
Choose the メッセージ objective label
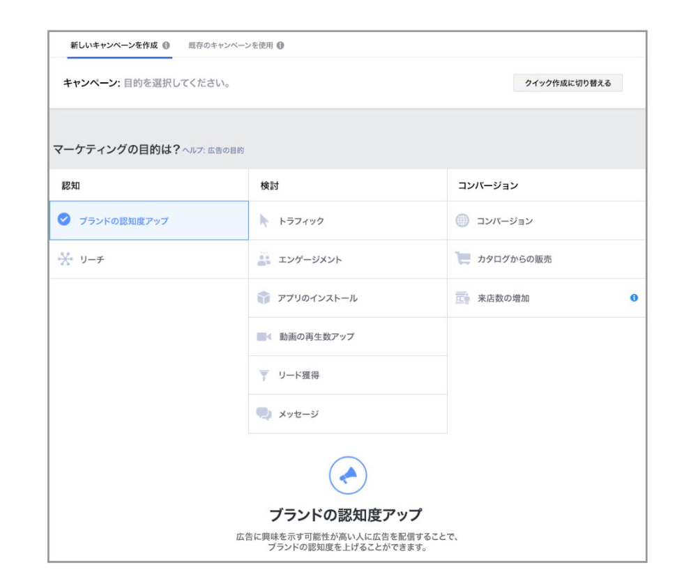point(298,415)
